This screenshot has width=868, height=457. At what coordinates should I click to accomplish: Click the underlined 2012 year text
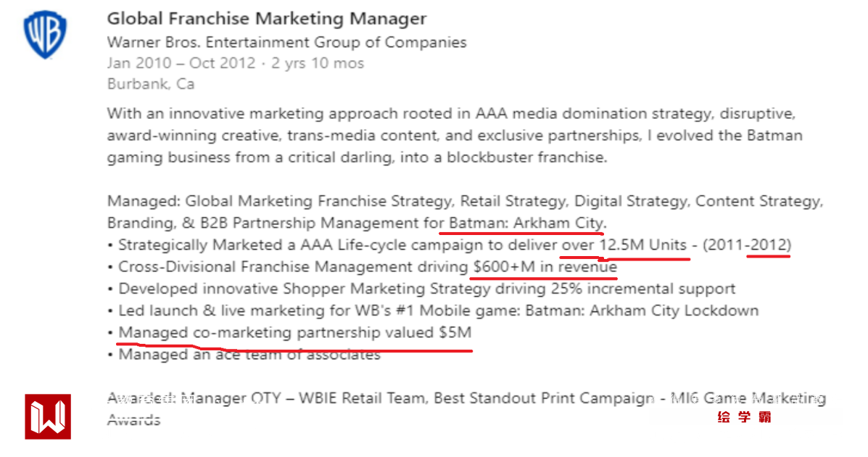point(769,244)
